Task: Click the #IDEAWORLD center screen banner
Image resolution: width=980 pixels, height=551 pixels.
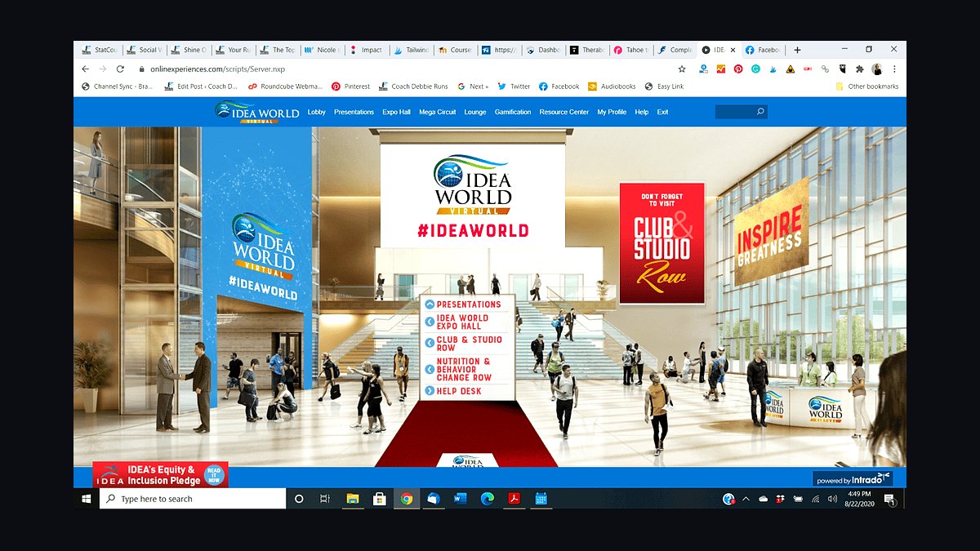Action: [x=473, y=196]
